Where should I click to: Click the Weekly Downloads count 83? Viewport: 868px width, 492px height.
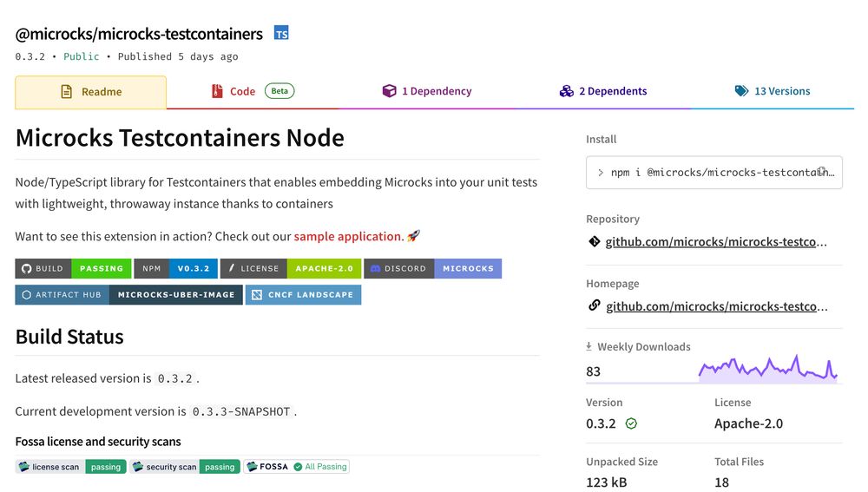pyautogui.click(x=593, y=371)
